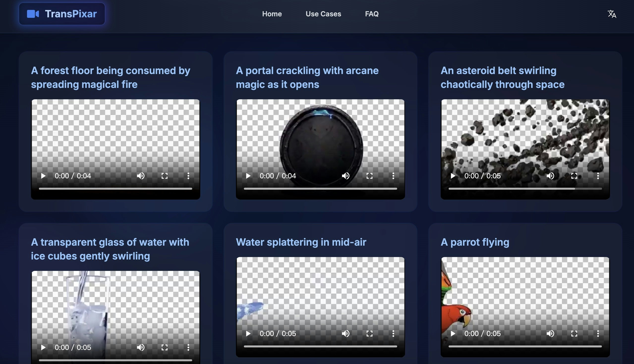Enter fullscreen for the portal video
This screenshot has height=364, width=634.
click(369, 176)
